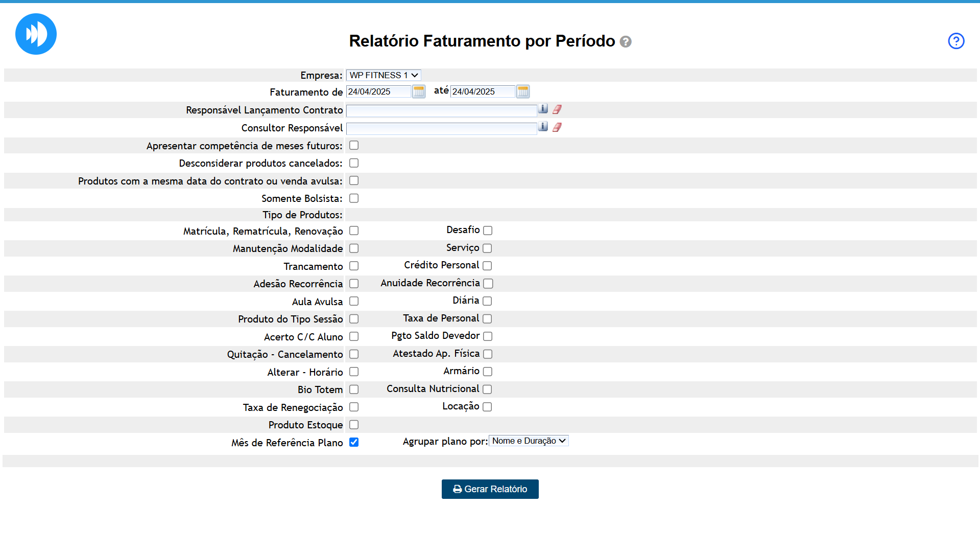
Task: Clear the Responsável Lançamento Contrato field with eraser
Action: point(557,109)
